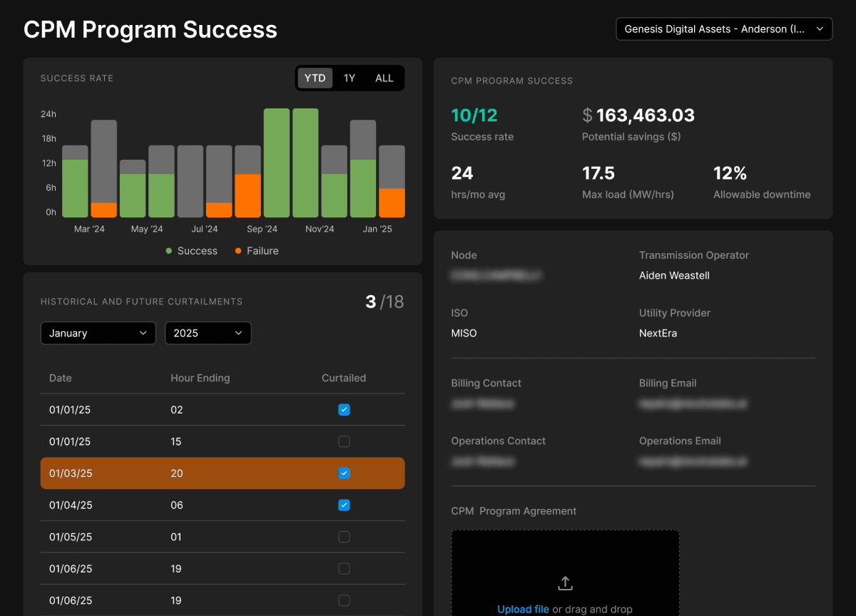This screenshot has width=856, height=616.
Task: Click the chevron on the site selector
Action: pos(820,29)
